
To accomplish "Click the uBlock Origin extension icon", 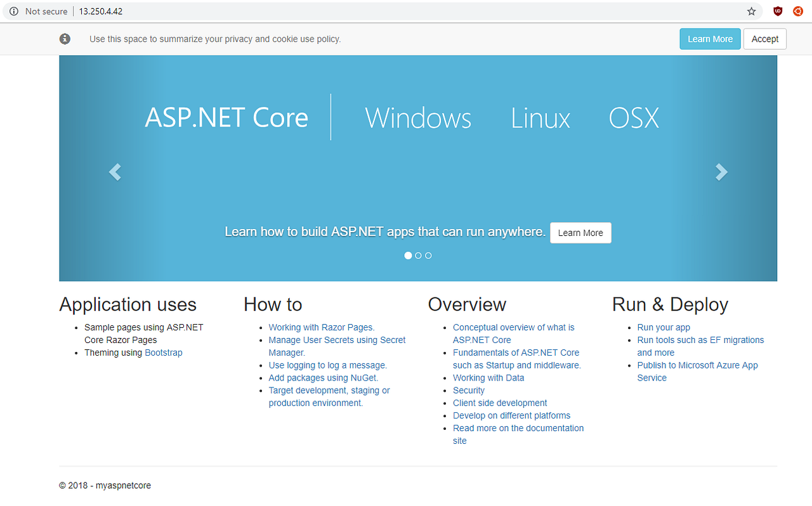I will tap(778, 11).
